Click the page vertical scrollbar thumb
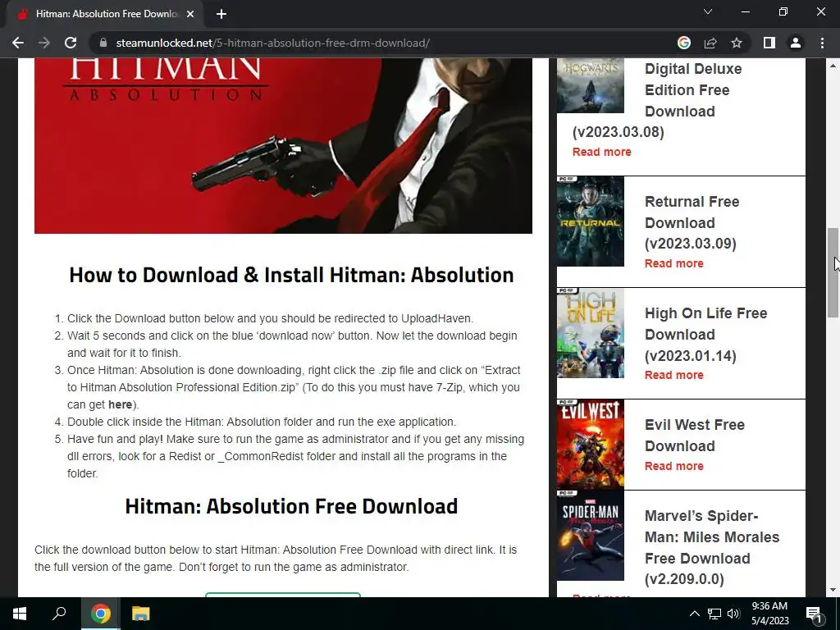This screenshot has width=840, height=630. click(833, 272)
